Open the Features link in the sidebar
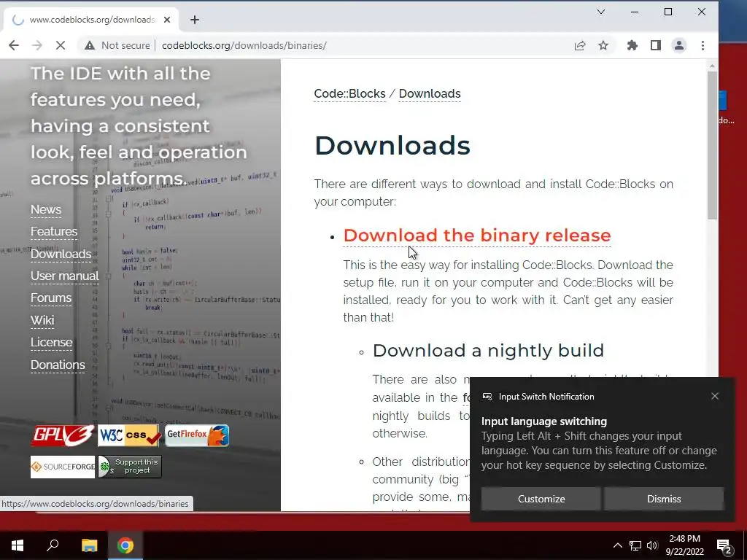This screenshot has height=560, width=747. 54,231
